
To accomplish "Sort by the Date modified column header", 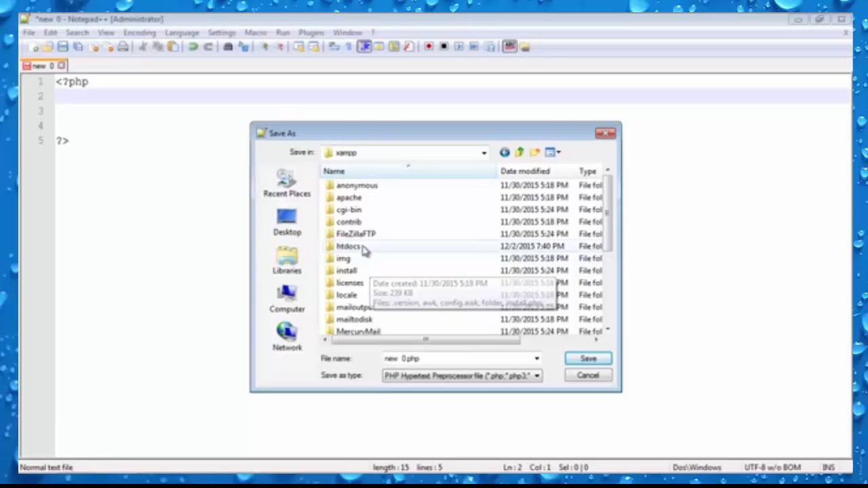I will click(x=537, y=171).
